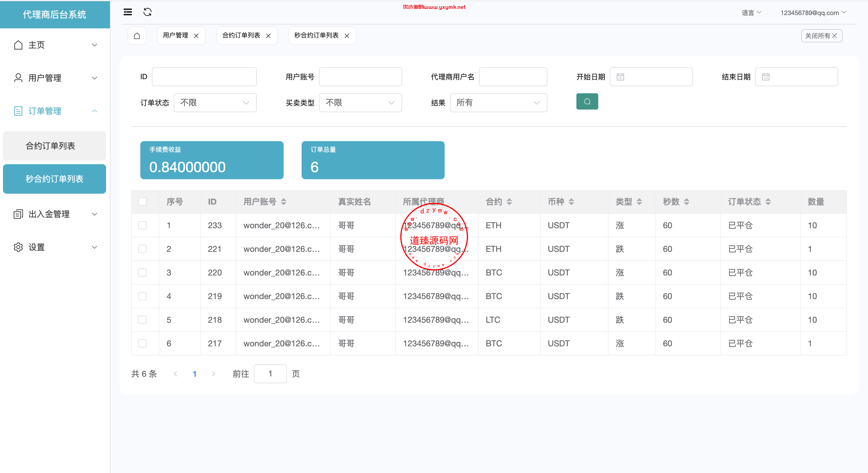Image resolution: width=868 pixels, height=473 pixels.
Task: Open the 订单状态 dropdown
Action: (215, 103)
